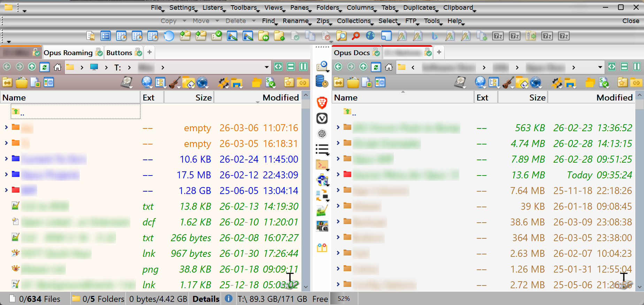Open the Vivaldi browser shortcut
Screen dimensions: 644x305
[x=322, y=118]
